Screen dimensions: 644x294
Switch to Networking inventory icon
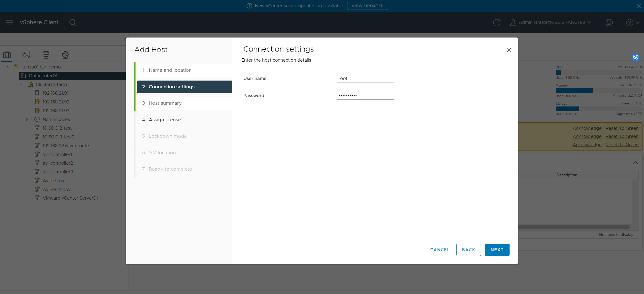coord(65,55)
